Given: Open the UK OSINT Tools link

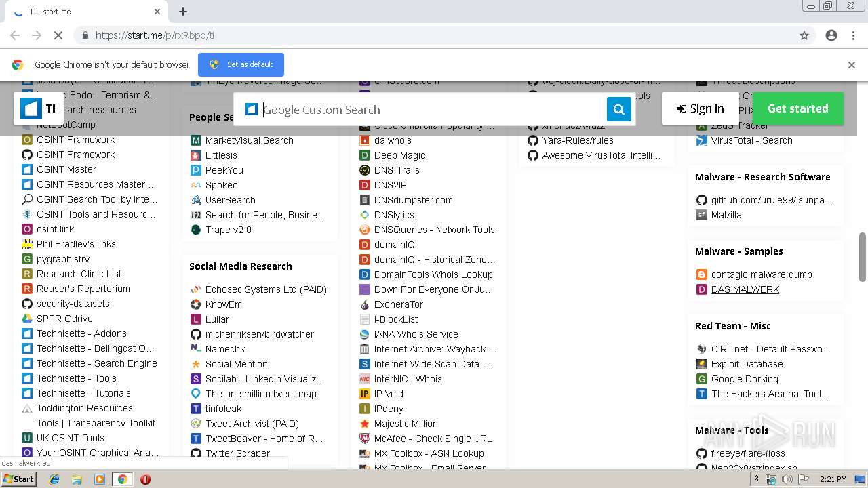Looking at the screenshot, I should click(71, 438).
